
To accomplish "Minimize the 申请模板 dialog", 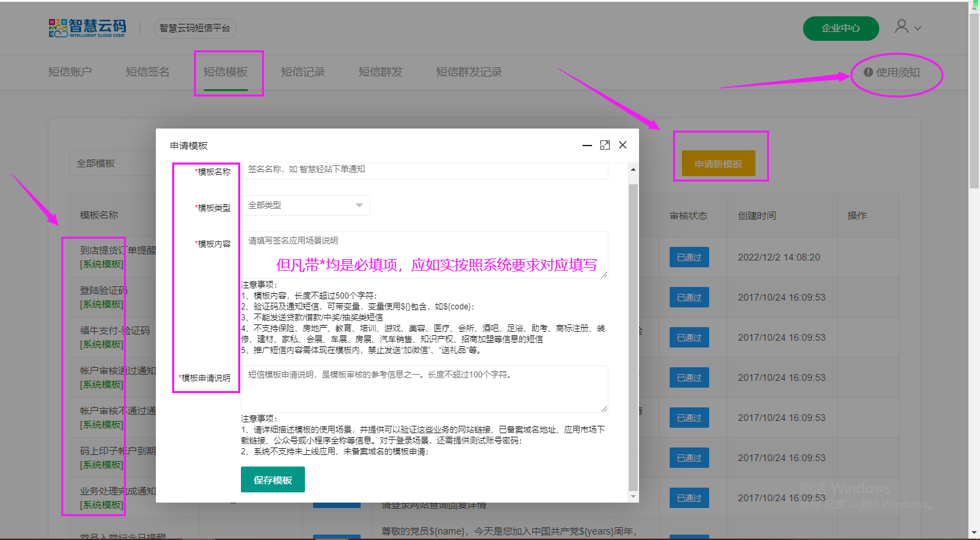I will (x=587, y=146).
